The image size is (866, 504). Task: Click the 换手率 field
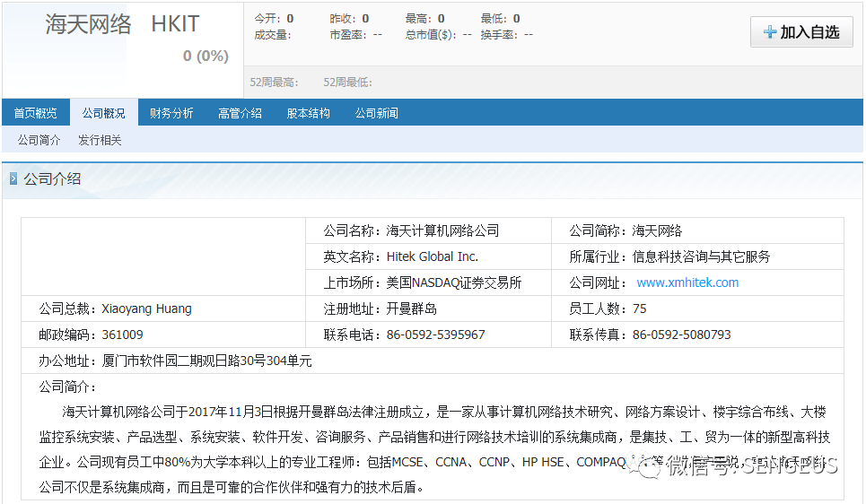click(507, 35)
